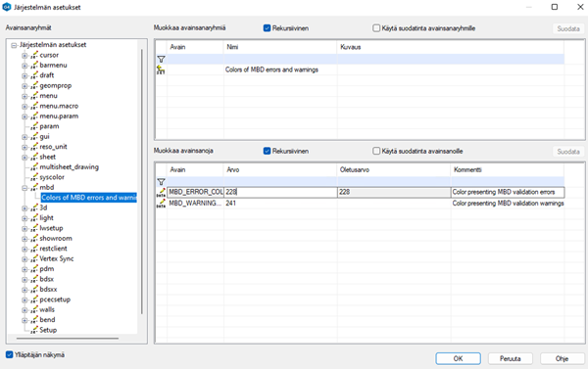Click Suodata button for keywords
The height and width of the screenshot is (369, 588).
tap(568, 152)
